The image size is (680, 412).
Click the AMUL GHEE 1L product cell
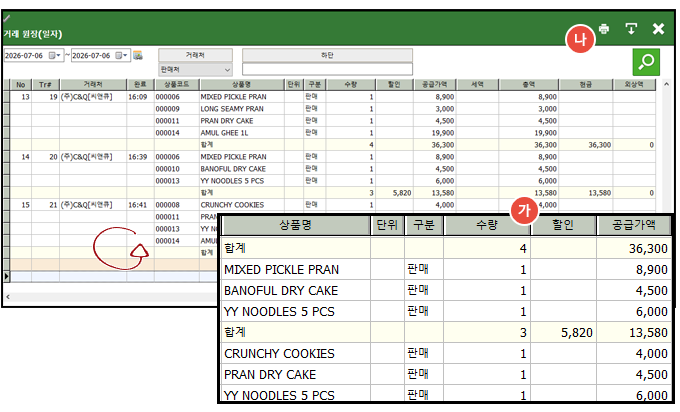[224, 133]
